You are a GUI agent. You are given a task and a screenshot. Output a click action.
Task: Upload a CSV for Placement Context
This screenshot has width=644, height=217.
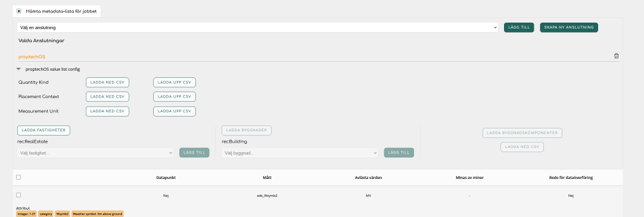[175, 97]
